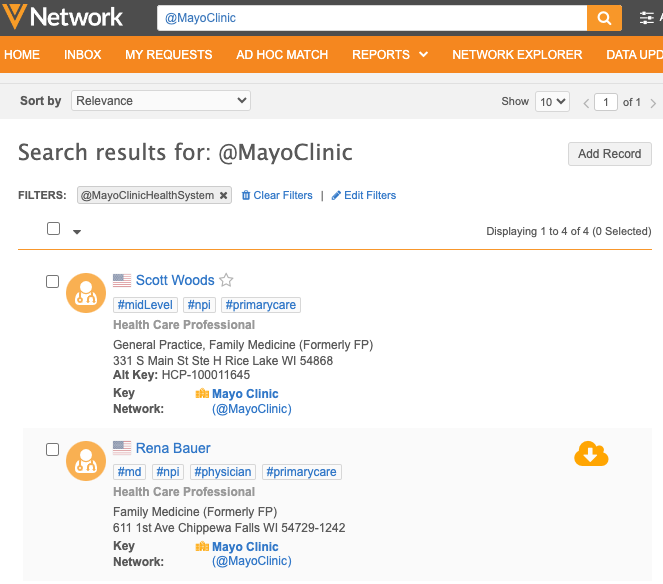Image resolution: width=663 pixels, height=584 pixels.
Task: Tick the checkbox beside Rena Bauer
Action: [x=53, y=450]
